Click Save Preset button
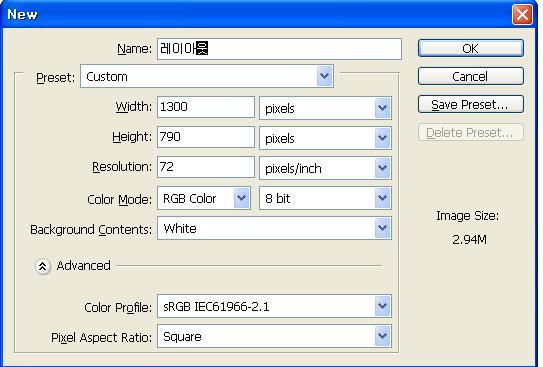 471,104
